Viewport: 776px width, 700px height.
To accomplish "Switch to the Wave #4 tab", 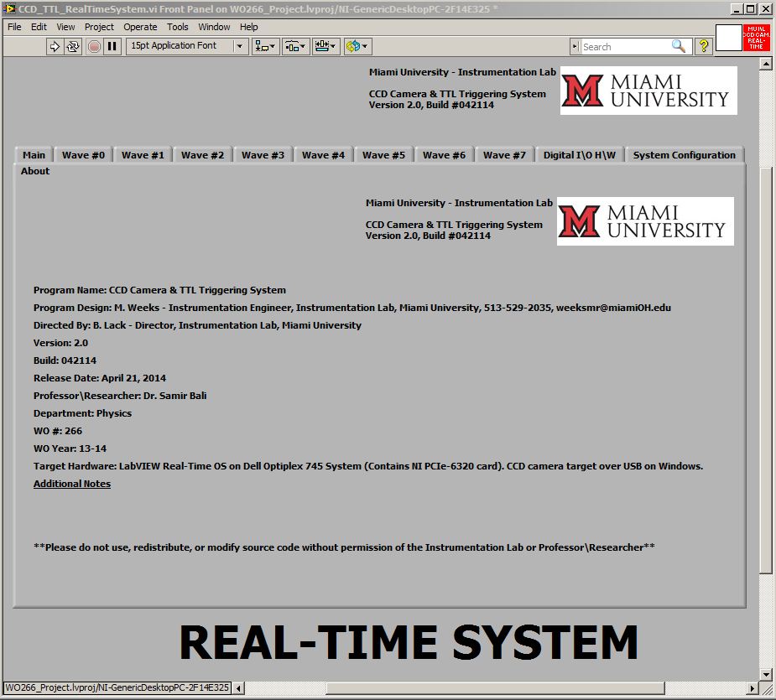I will click(x=323, y=155).
